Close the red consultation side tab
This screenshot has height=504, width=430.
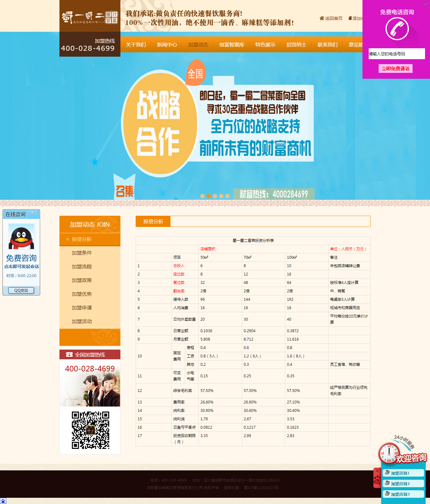click(x=377, y=471)
